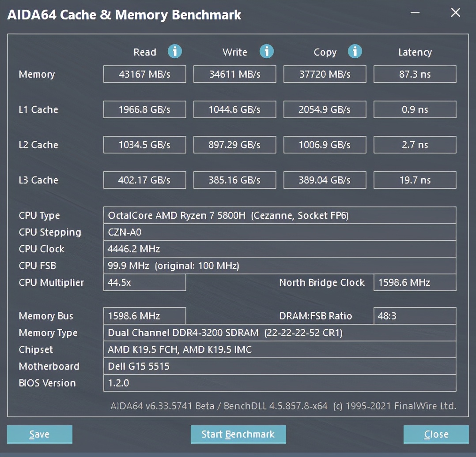Click the Memory Write result box
Screen dimensions: 476x457
pyautogui.click(x=234, y=74)
